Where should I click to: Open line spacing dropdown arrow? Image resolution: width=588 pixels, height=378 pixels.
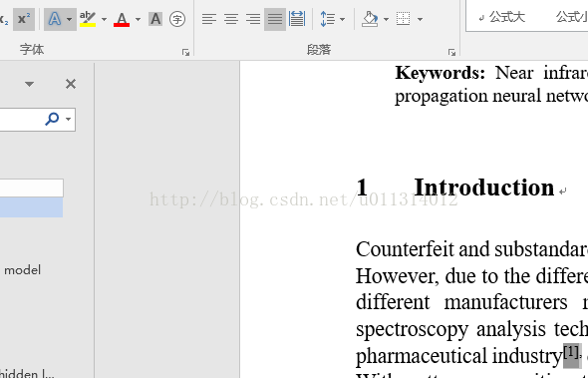click(x=342, y=19)
